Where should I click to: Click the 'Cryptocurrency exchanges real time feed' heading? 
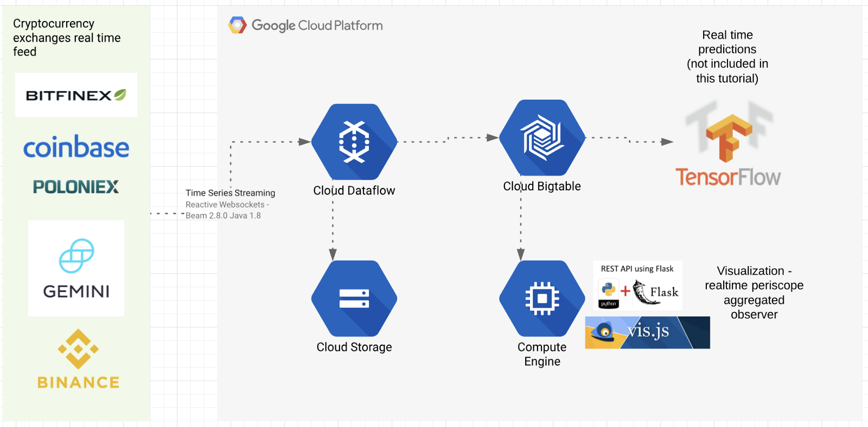point(67,38)
